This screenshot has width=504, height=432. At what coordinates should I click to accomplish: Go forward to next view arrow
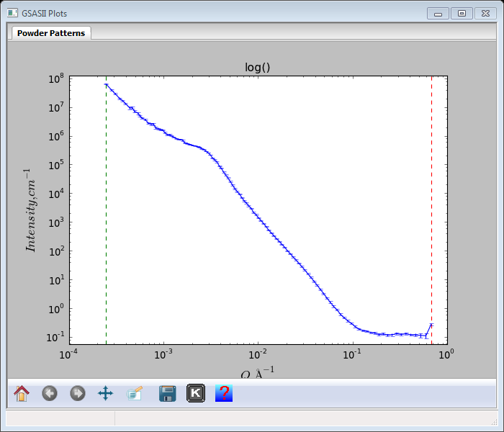(78, 393)
